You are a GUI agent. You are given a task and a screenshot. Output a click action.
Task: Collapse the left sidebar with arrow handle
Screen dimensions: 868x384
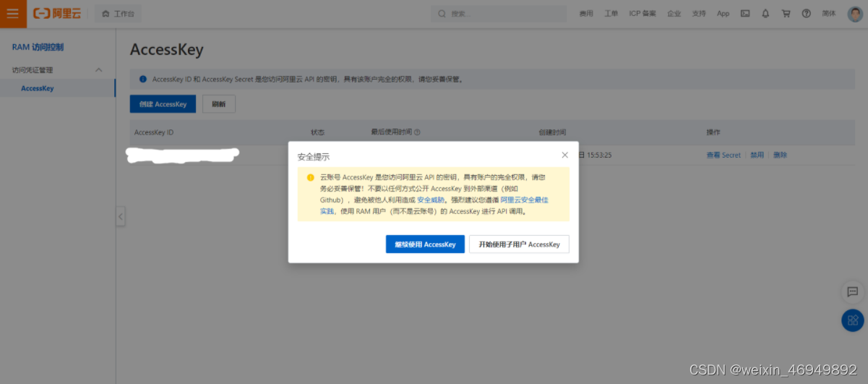tap(121, 216)
